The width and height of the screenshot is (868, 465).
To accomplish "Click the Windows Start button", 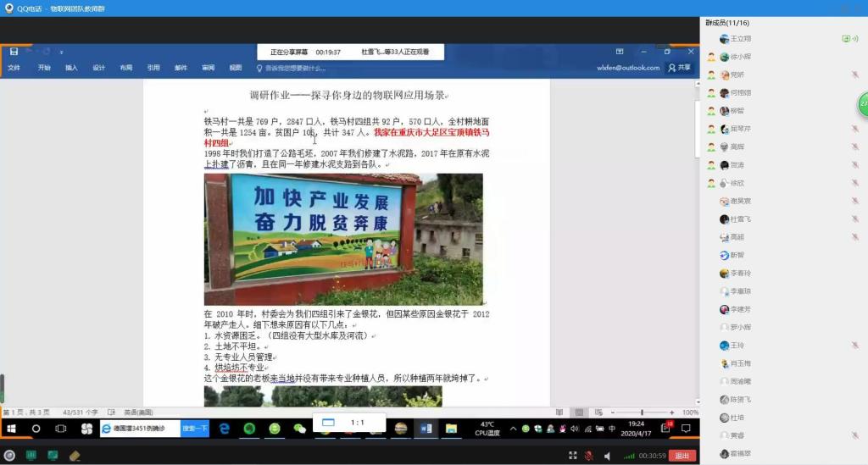I will point(10,429).
